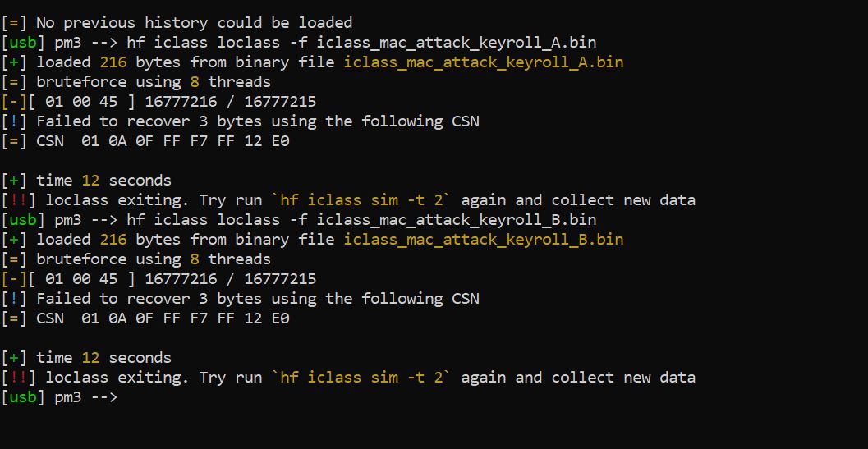Click the keyroll_A loclass command text
This screenshot has height=449, width=868.
click(x=361, y=42)
